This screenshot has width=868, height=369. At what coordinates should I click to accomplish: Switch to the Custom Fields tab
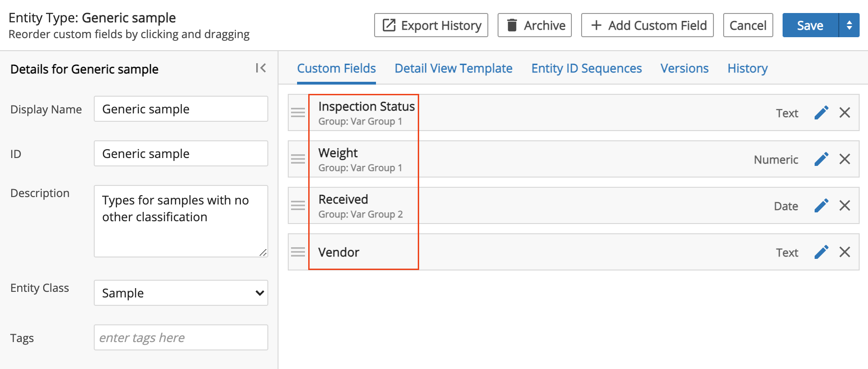pyautogui.click(x=337, y=68)
